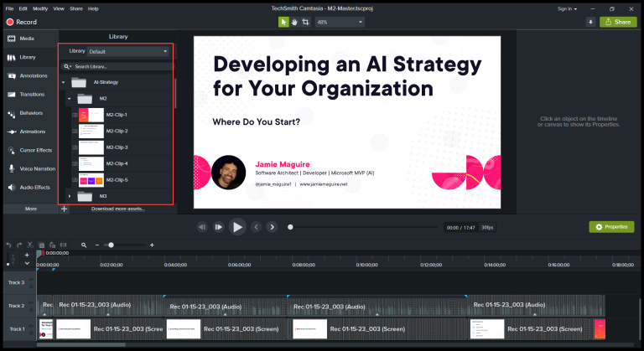Collapse the AI-Strategy folder arrow
The height and width of the screenshot is (351, 644).
point(63,83)
